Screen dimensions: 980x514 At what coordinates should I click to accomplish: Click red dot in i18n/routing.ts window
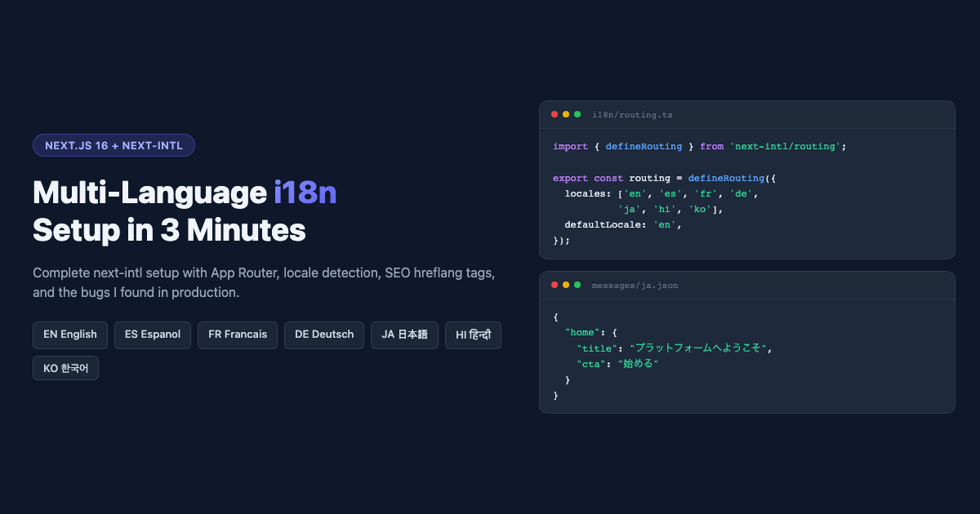coord(555,114)
